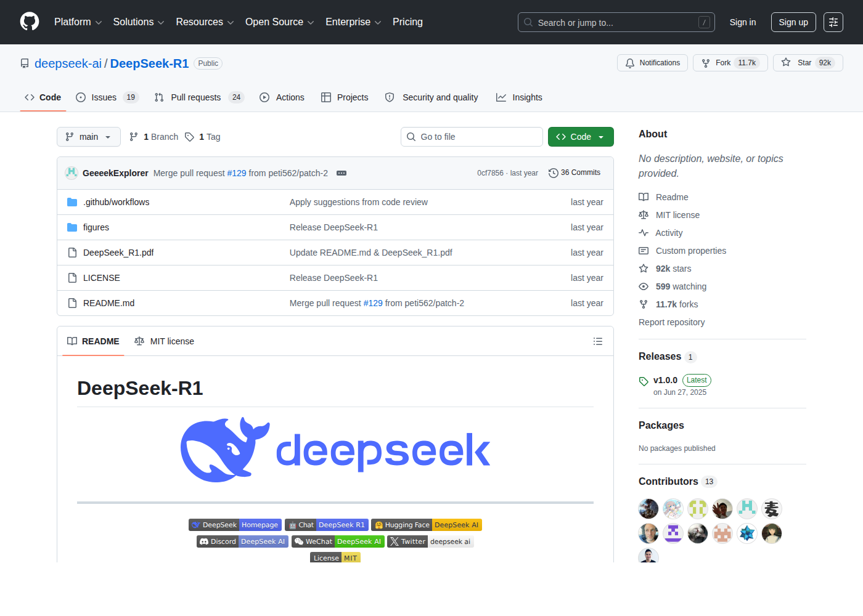
Task: Click the deepseek-ai owner link
Action: click(x=68, y=63)
